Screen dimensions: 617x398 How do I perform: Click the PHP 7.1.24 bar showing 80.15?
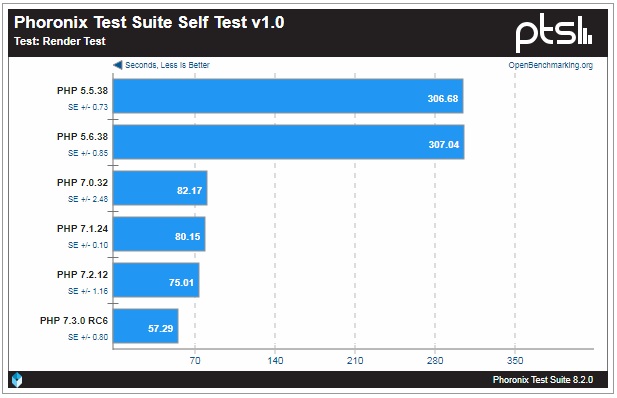click(x=159, y=234)
